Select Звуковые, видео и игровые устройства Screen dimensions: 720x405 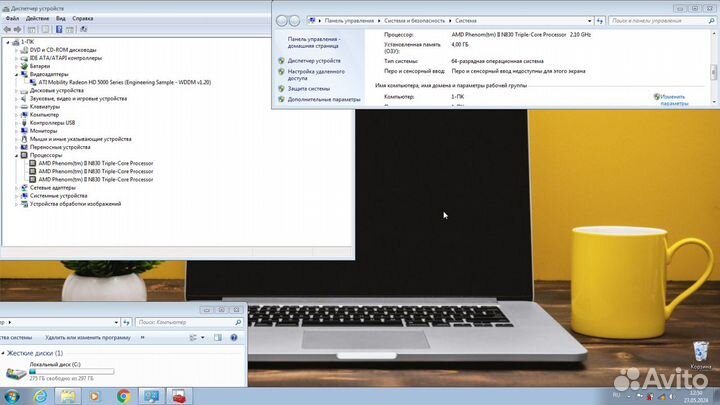(78, 99)
